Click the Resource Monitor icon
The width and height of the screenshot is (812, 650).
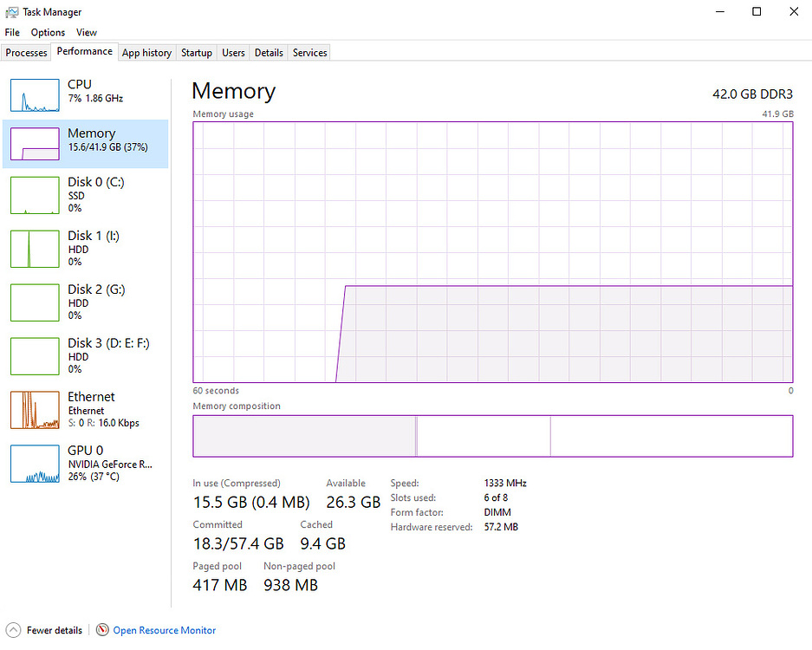pos(102,630)
